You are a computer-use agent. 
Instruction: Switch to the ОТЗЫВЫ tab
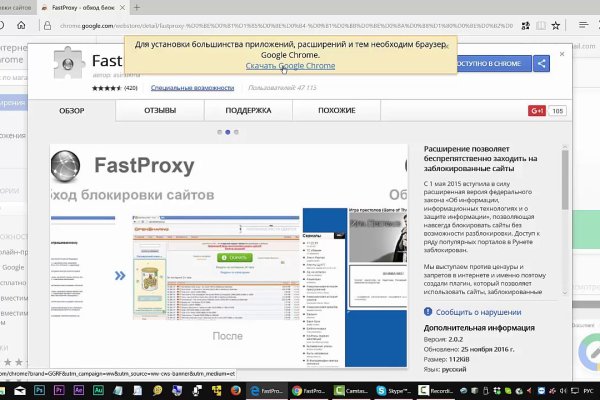pos(160,111)
